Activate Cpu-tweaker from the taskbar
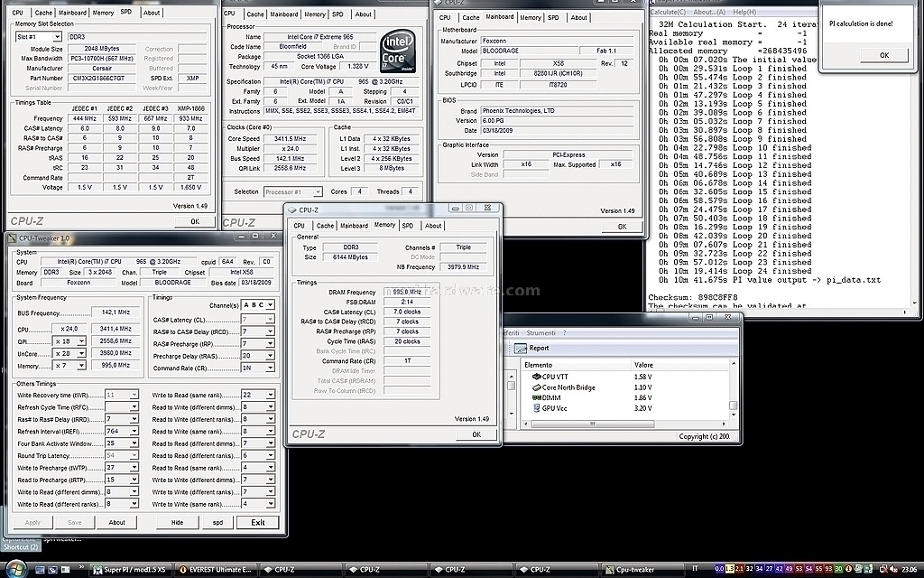Image resolution: width=924 pixels, height=578 pixels. (642, 570)
